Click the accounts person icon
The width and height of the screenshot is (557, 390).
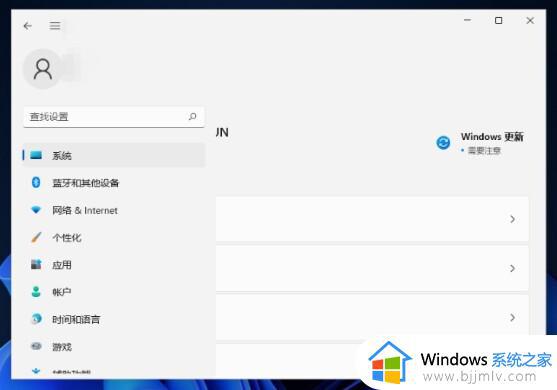click(36, 292)
